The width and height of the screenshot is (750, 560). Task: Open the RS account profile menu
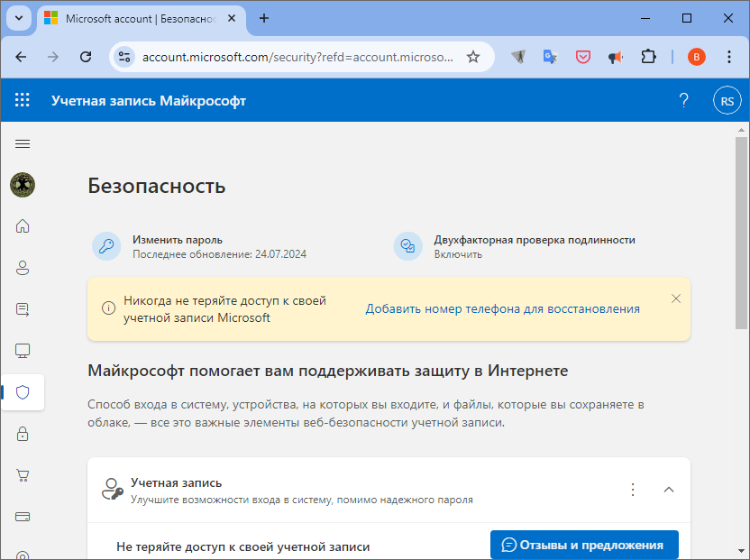727,100
